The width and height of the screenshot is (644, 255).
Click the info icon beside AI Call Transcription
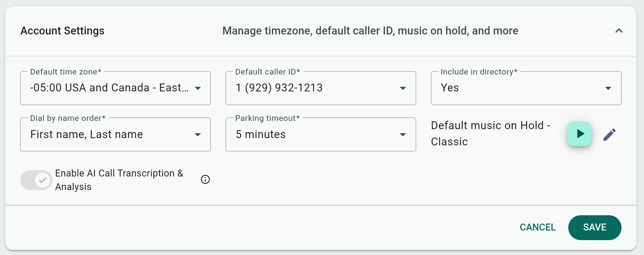pos(205,179)
